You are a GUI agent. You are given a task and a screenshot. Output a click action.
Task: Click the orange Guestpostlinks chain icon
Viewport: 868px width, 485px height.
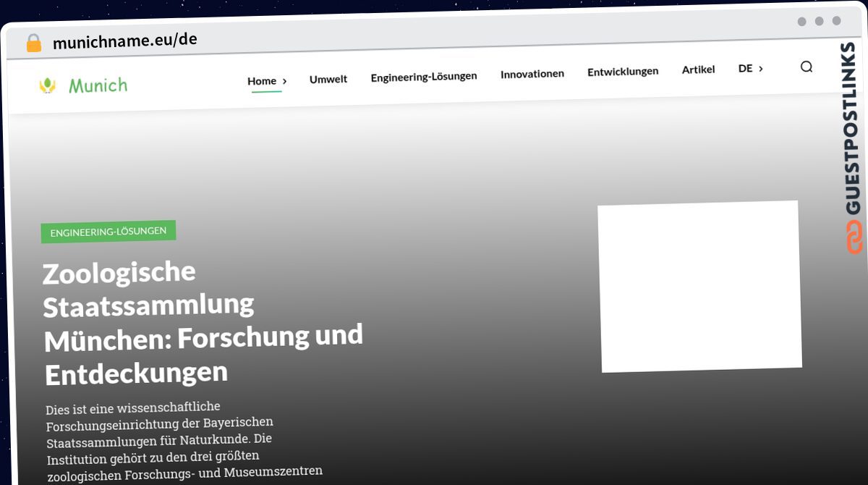(854, 237)
